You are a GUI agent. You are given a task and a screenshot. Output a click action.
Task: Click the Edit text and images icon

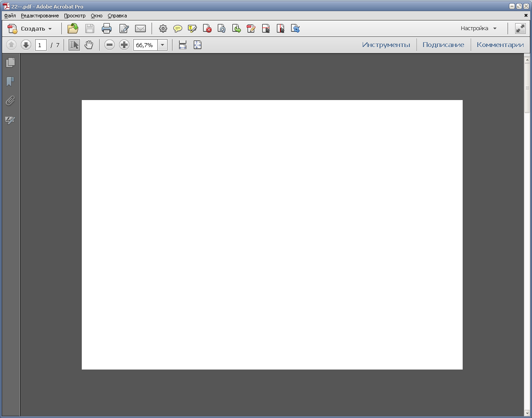coord(124,28)
